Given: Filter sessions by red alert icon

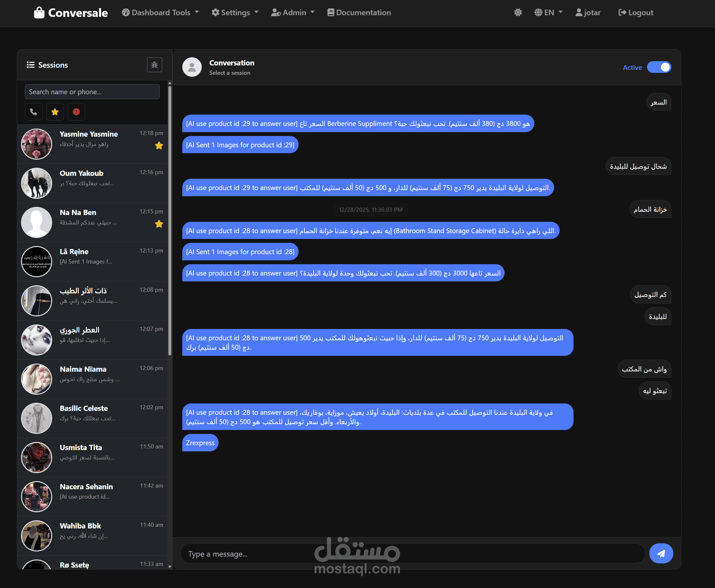Looking at the screenshot, I should [x=76, y=112].
